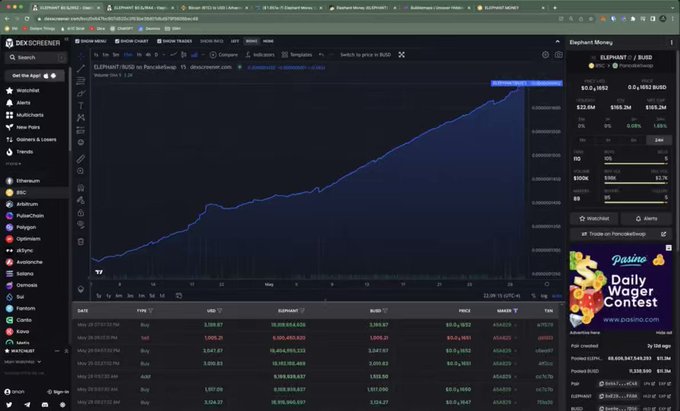
Task: Select the None info position option
Action: click(268, 41)
